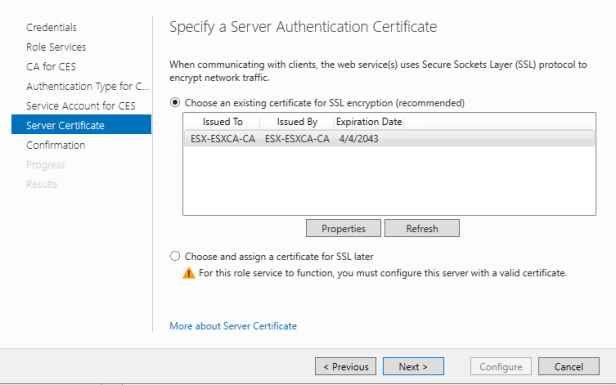Select the ESX-ESXCA-CA certificate row
Screen dimensions: 616x385
coord(389,139)
